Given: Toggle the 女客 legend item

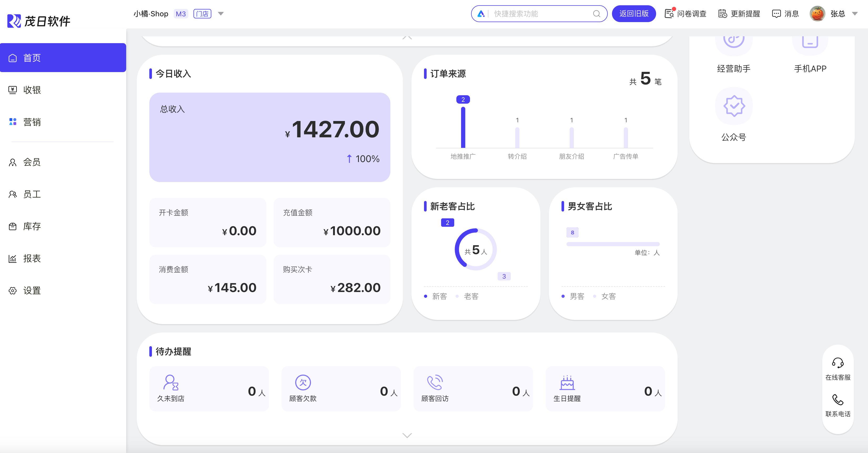Looking at the screenshot, I should click(605, 296).
